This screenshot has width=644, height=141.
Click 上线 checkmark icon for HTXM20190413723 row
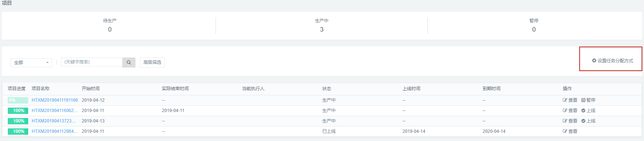coord(583,121)
